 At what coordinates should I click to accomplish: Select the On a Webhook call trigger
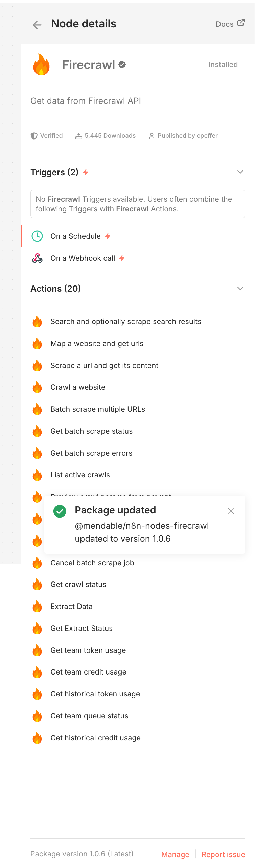point(83,258)
